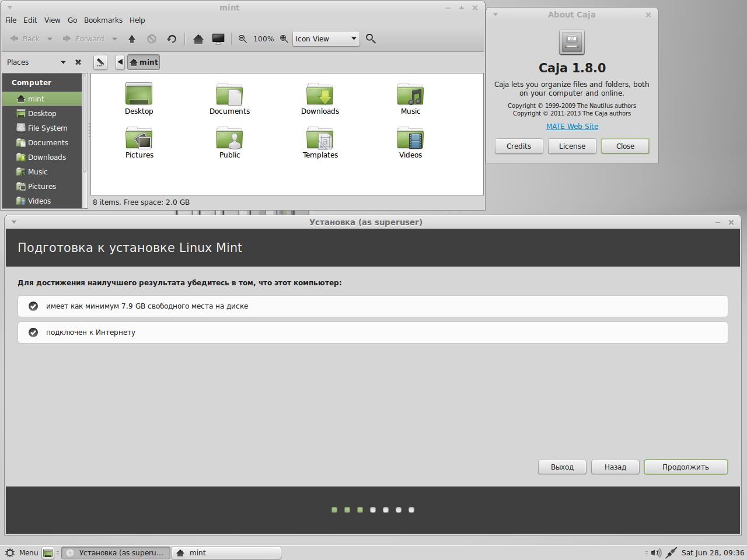The width and height of the screenshot is (747, 560).
Task: Switch to the Установка taskbar window
Action: tap(116, 553)
